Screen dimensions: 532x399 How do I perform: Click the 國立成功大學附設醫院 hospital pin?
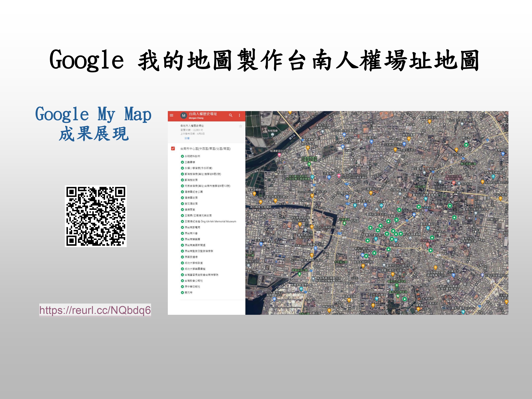pyautogui.click(x=454, y=183)
